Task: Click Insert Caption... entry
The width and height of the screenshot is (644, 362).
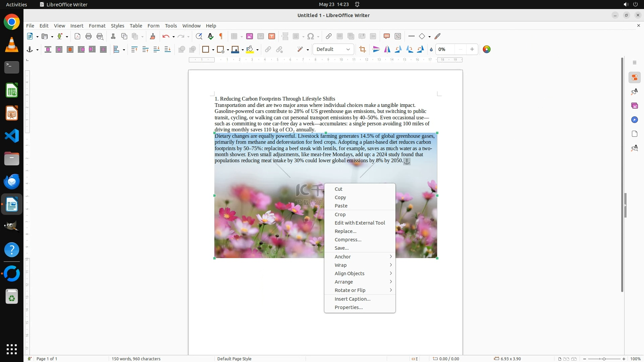Action: 352,299
